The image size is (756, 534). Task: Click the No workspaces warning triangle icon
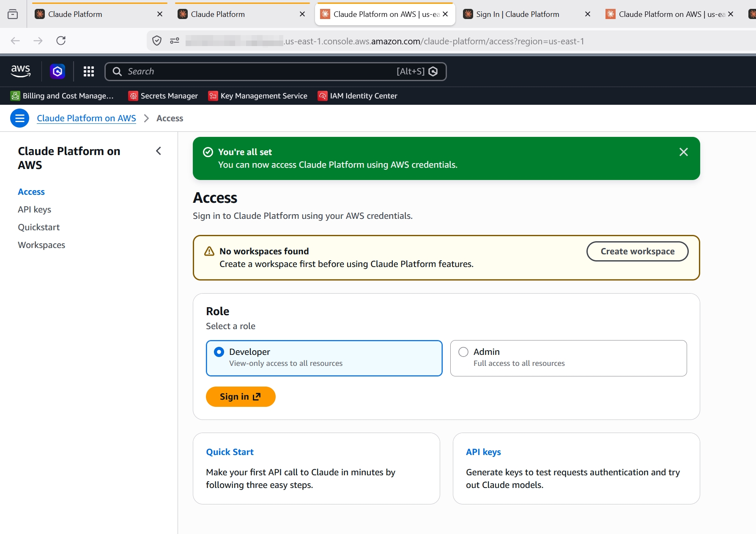[x=209, y=251]
